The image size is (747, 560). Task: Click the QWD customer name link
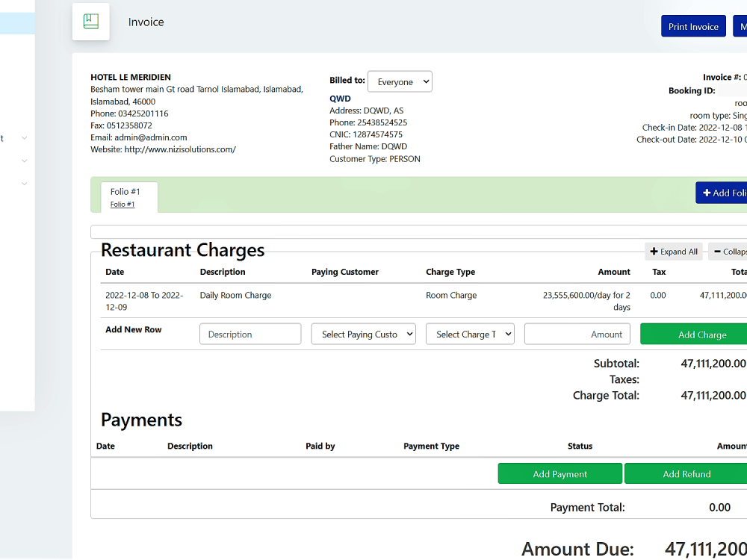click(x=340, y=99)
